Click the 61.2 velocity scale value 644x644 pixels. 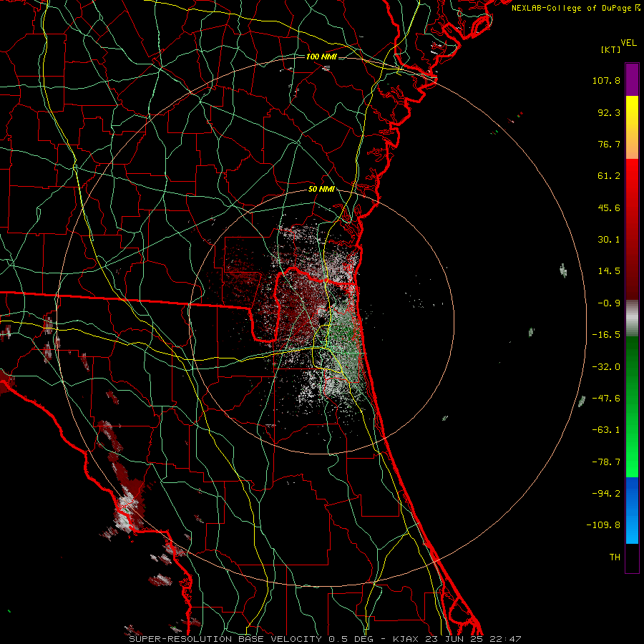tap(609, 176)
